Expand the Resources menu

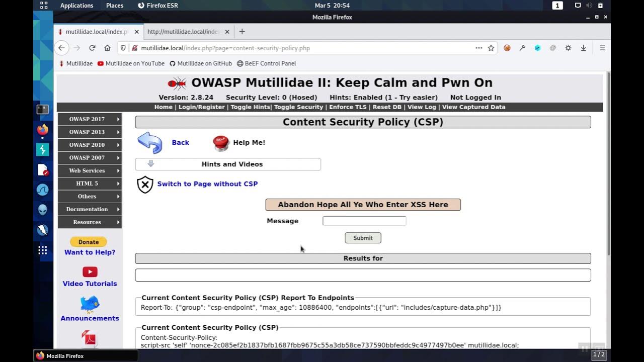pyautogui.click(x=90, y=222)
